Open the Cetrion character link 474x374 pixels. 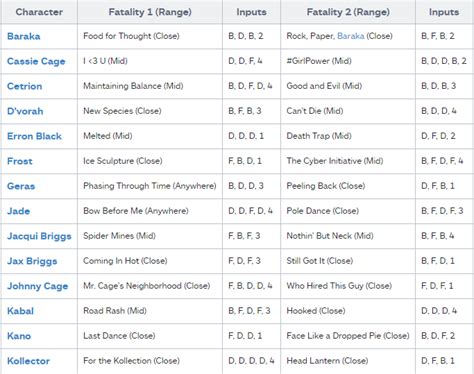pyautogui.click(x=24, y=86)
